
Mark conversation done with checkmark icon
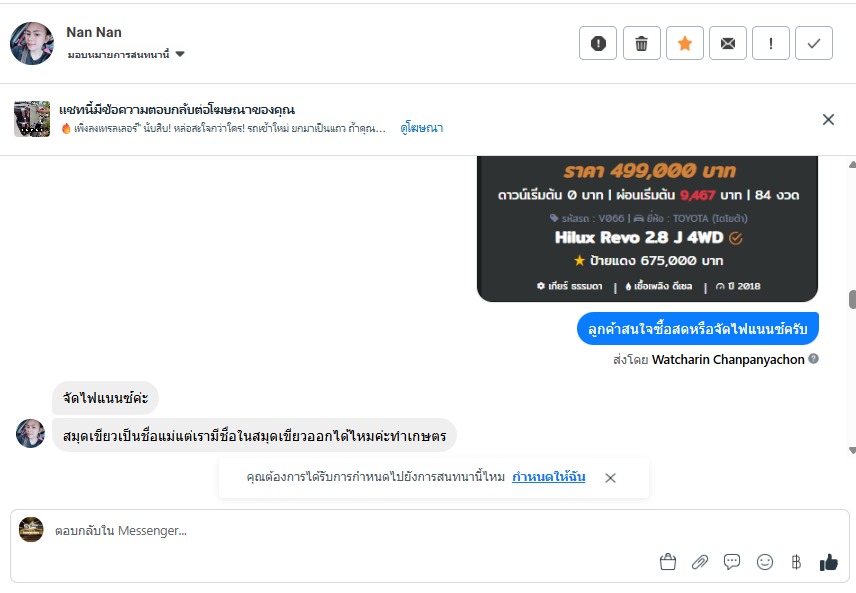[814, 43]
